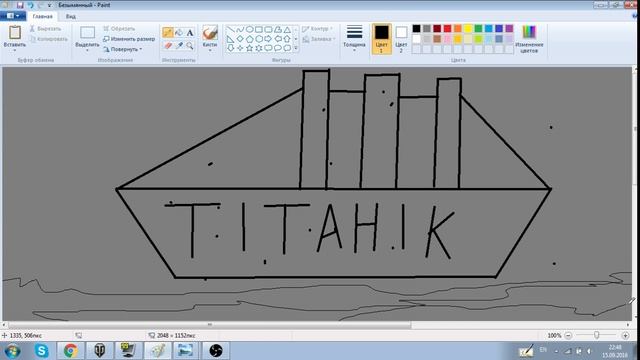Screen dimensions: 640x360
Task: Open OBS from the taskbar
Action: 216,351
